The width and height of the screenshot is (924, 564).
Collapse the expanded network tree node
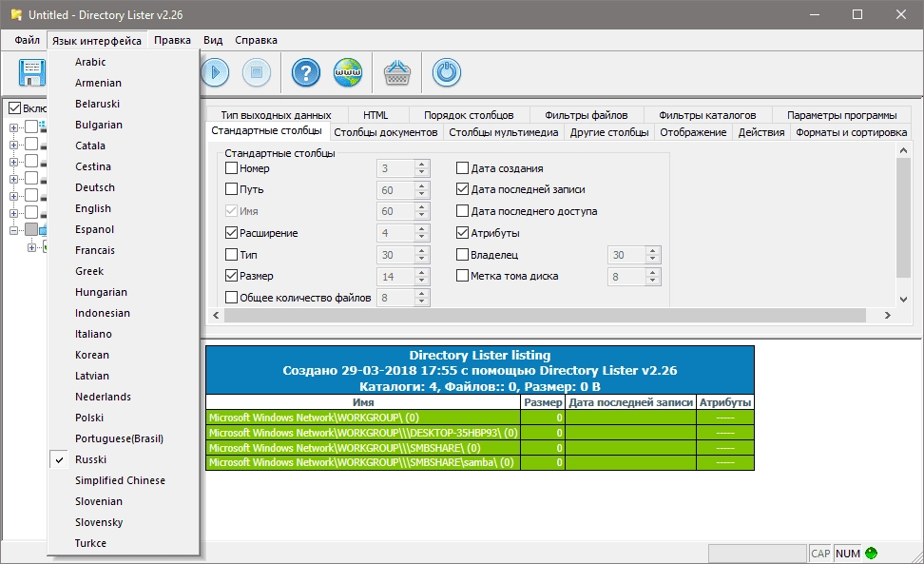(x=13, y=230)
